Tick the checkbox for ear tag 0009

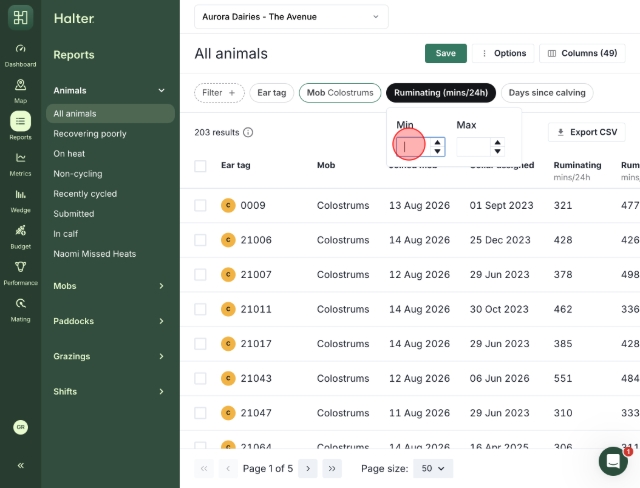coord(200,205)
